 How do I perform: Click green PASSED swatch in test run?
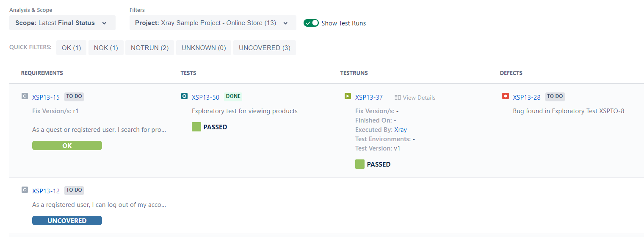coord(360,164)
